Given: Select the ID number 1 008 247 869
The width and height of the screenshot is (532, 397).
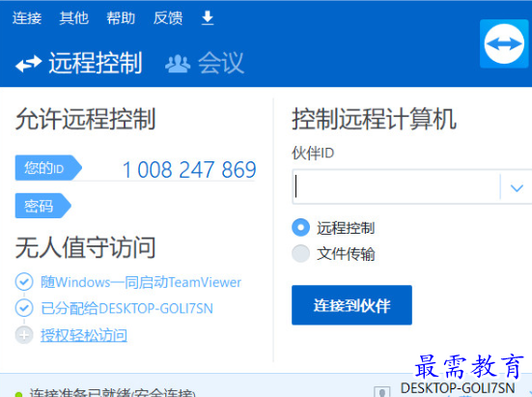Looking at the screenshot, I should (189, 169).
